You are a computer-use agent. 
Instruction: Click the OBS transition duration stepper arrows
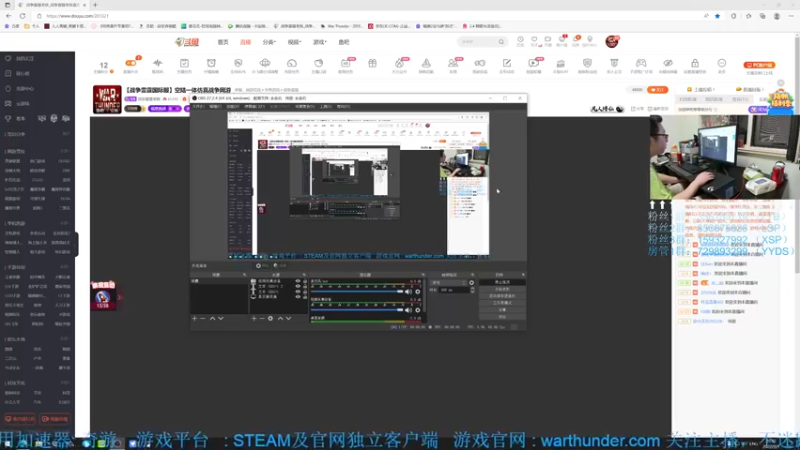tap(472, 290)
